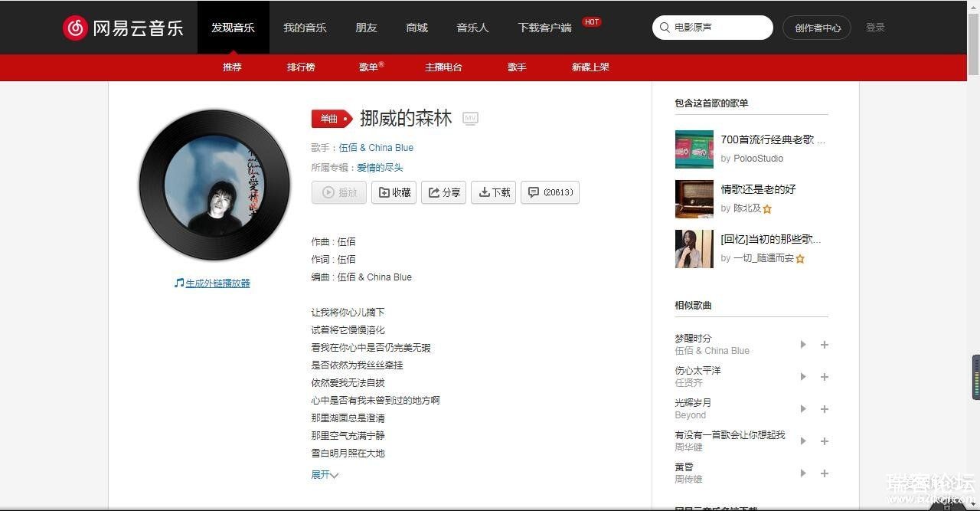Click the star badge next to 一切_随遇而安
Screen dimensions: 980x511
(x=800, y=259)
